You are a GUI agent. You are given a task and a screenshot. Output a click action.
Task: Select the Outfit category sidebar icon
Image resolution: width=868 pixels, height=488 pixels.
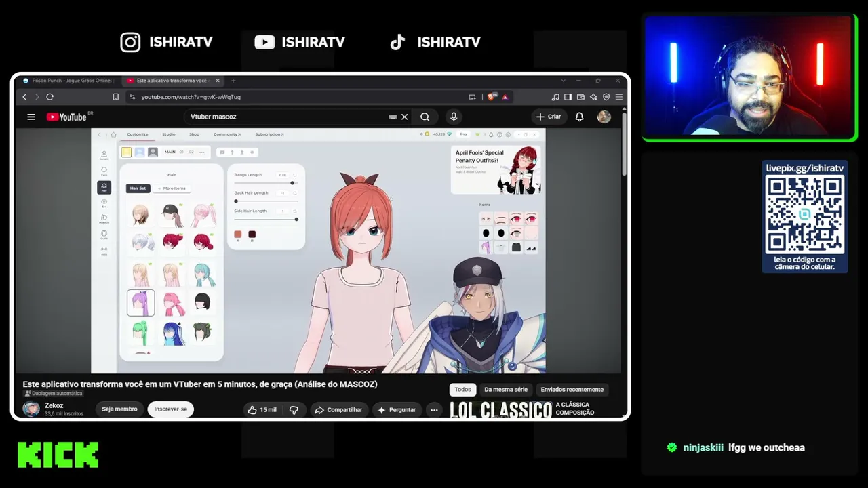[x=104, y=235]
